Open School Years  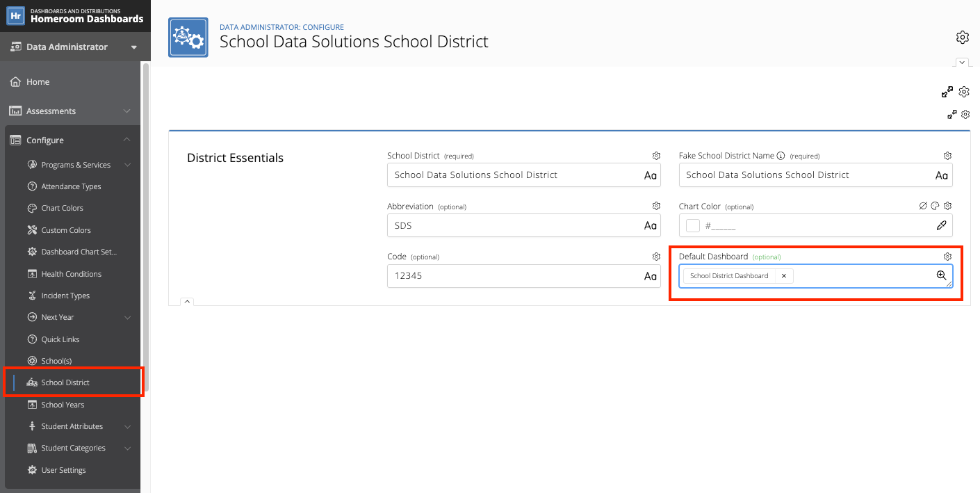pos(63,405)
